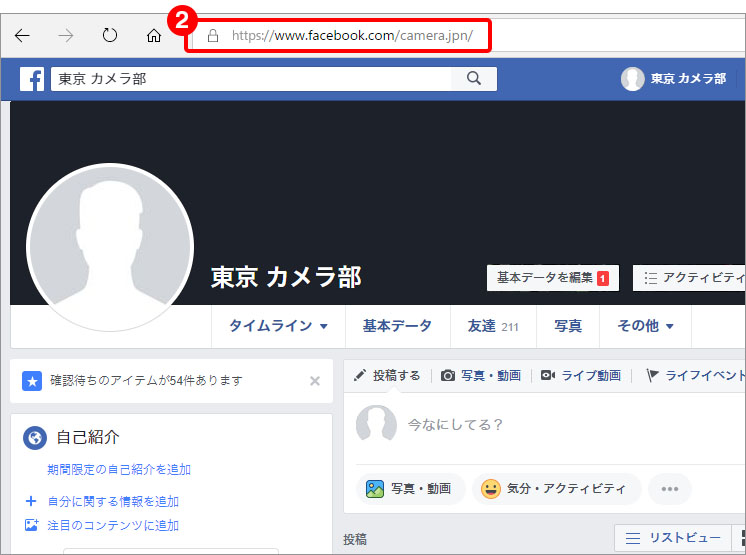Viewport: 746px width, 555px height.
Task: Click the blue star icon in the pending items notice
Action: tap(32, 381)
